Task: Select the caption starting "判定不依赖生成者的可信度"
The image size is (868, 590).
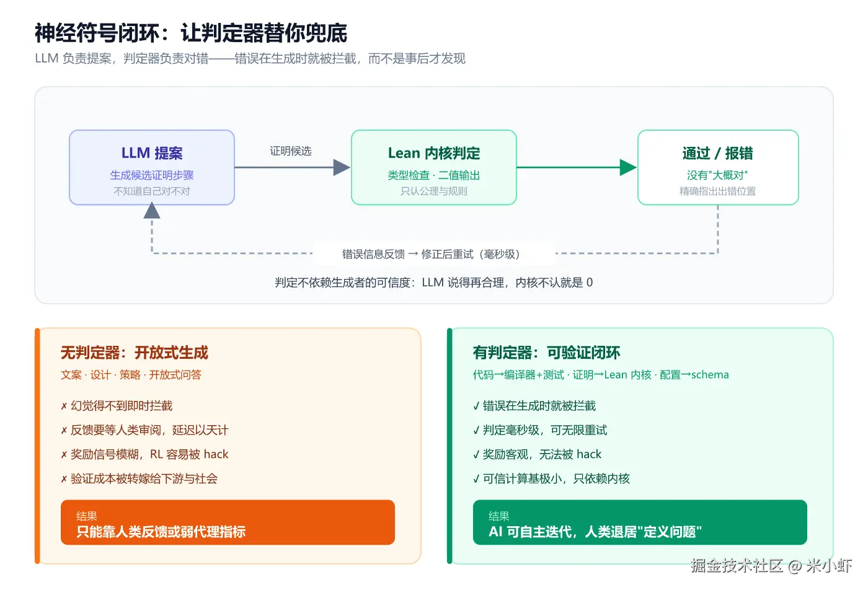Action: pyautogui.click(x=434, y=283)
